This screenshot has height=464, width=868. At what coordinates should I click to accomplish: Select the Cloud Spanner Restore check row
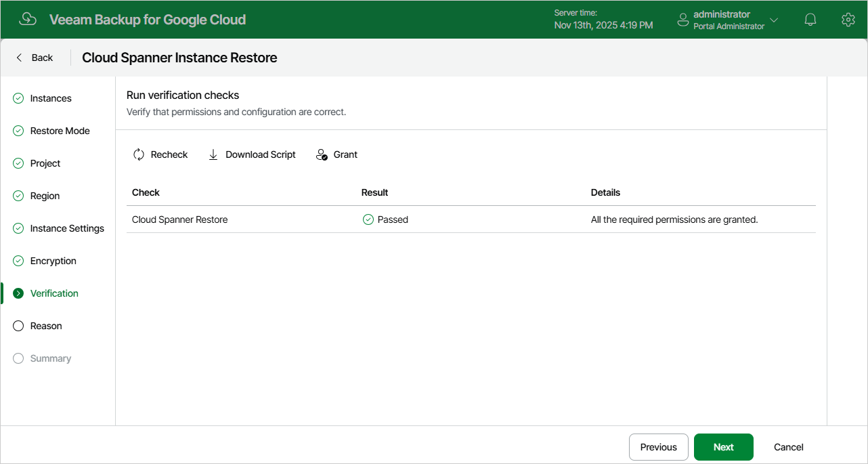(471, 219)
